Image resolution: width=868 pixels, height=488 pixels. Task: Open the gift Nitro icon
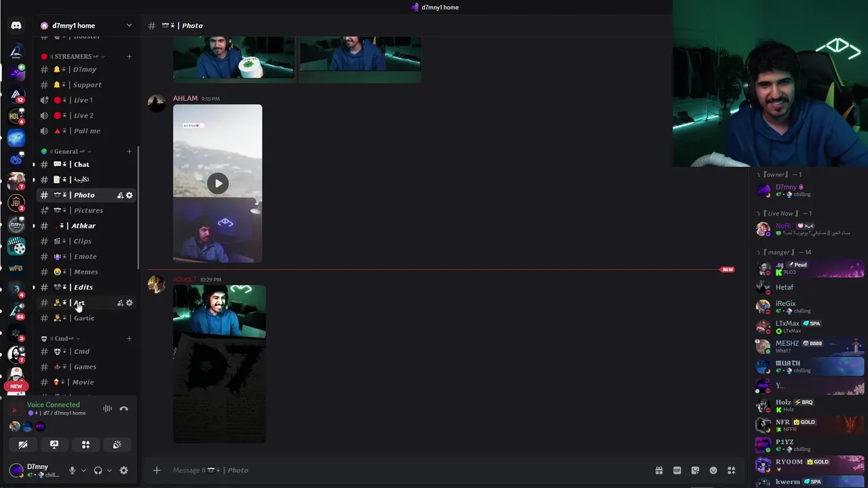tap(658, 470)
